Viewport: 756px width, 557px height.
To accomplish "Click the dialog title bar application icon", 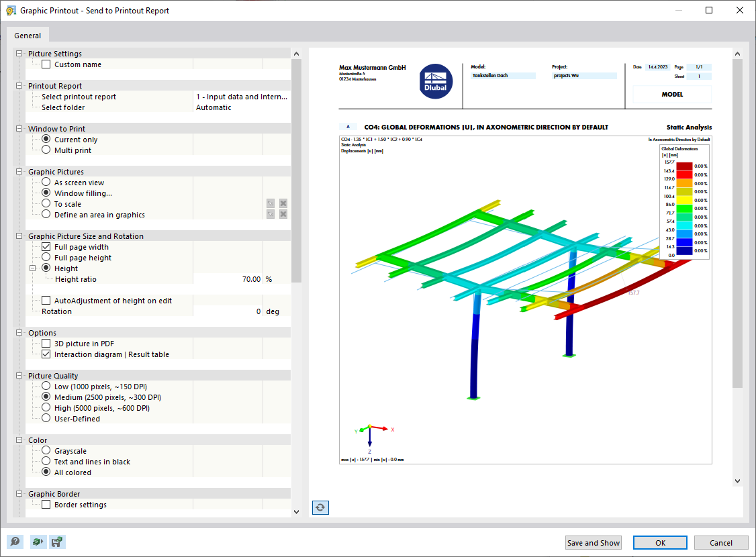I will coord(11,11).
